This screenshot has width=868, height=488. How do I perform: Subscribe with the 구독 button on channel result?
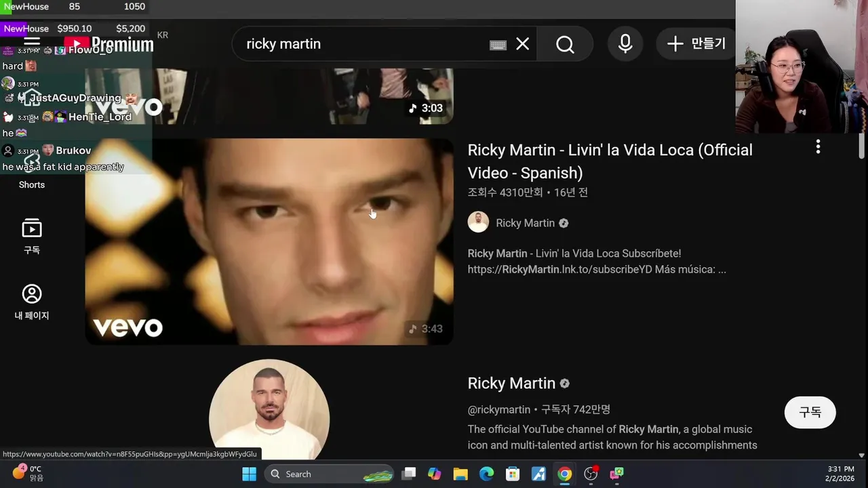(x=810, y=412)
